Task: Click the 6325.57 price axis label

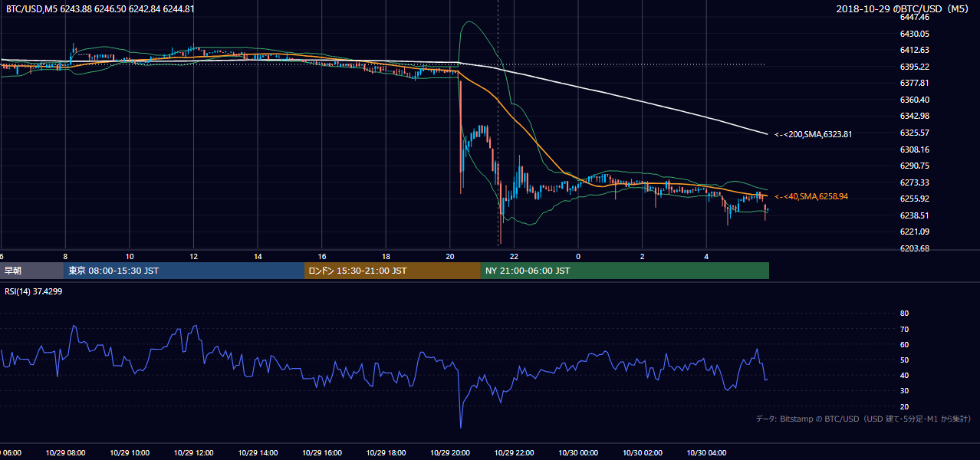Action: coord(915,133)
